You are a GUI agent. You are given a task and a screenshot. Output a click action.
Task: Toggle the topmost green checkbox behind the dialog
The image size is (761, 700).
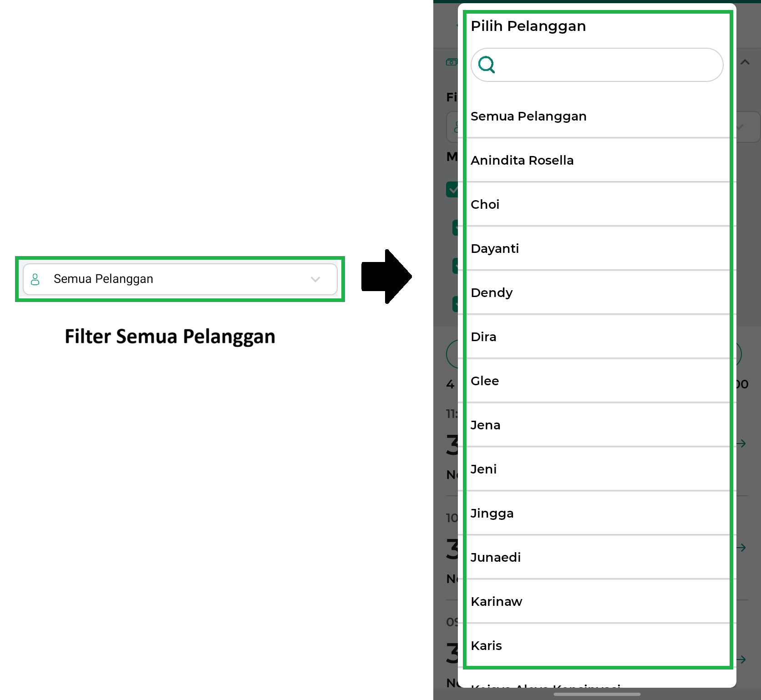(x=452, y=189)
